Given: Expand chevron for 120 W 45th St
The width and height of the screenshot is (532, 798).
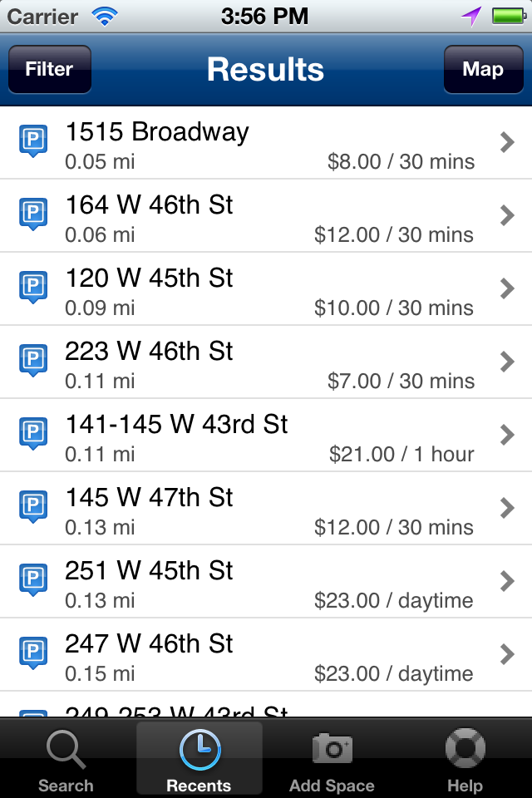Looking at the screenshot, I should pos(506,288).
